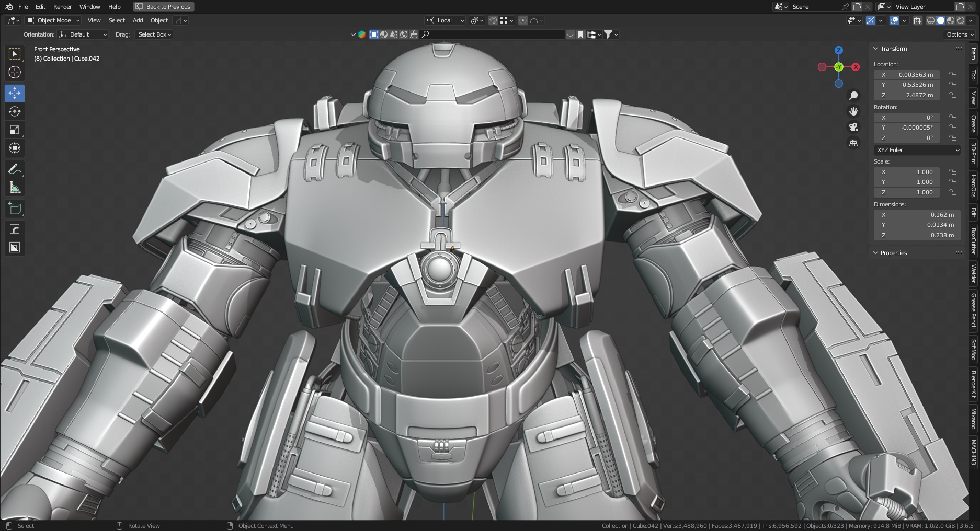This screenshot has width=980, height=531.
Task: Click the blue Z axis on gizmo
Action: click(839, 50)
